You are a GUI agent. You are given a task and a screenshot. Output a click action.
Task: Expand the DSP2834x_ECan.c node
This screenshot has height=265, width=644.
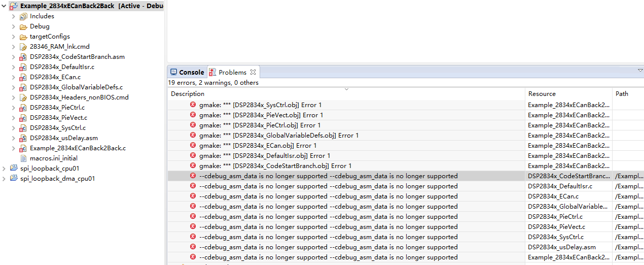point(13,77)
